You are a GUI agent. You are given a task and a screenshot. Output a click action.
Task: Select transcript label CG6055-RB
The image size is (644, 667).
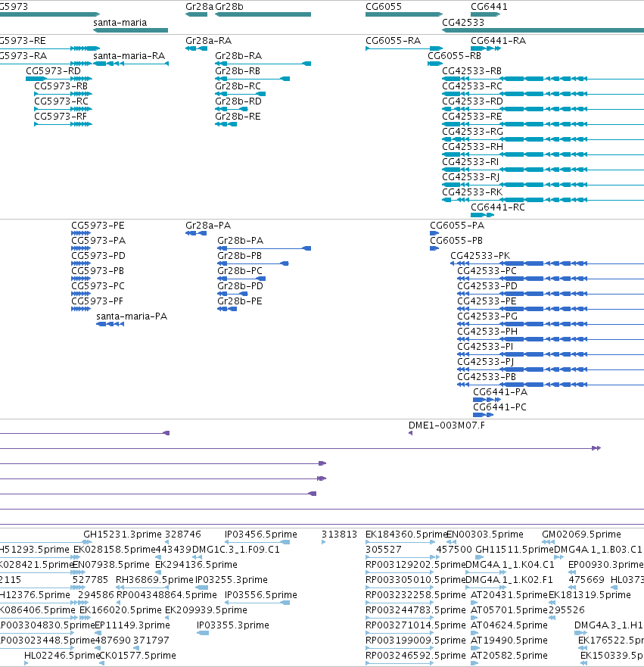pyautogui.click(x=454, y=56)
